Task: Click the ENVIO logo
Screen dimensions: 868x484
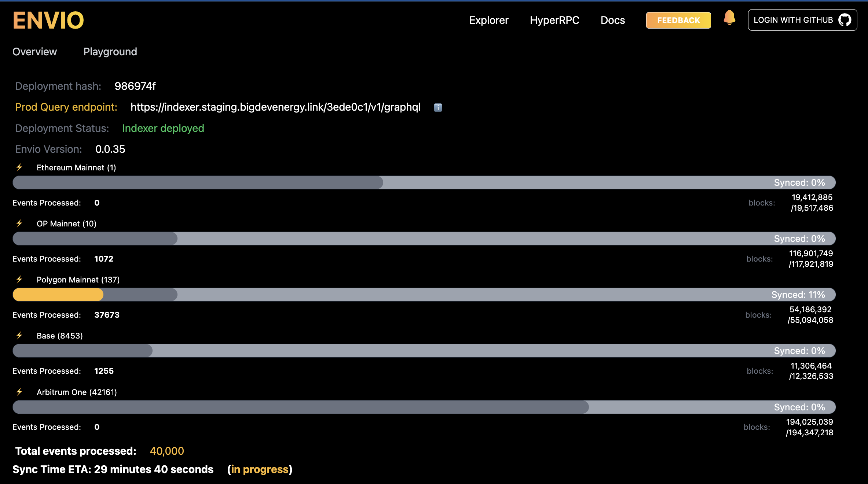Action: coord(48,20)
